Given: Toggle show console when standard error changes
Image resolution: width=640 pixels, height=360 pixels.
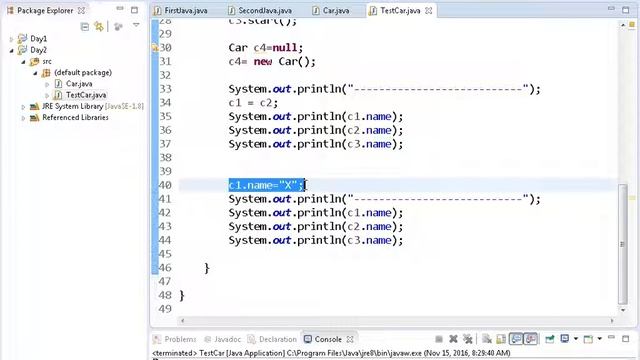Looking at the screenshot, I should (531, 339).
